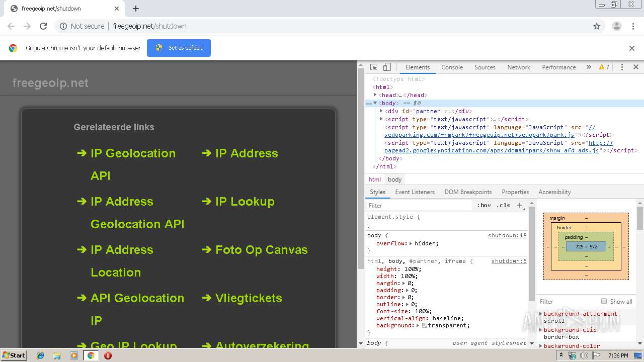Select html in the DOM breadcrumb
Image resolution: width=644 pixels, height=362 pixels.
[375, 179]
